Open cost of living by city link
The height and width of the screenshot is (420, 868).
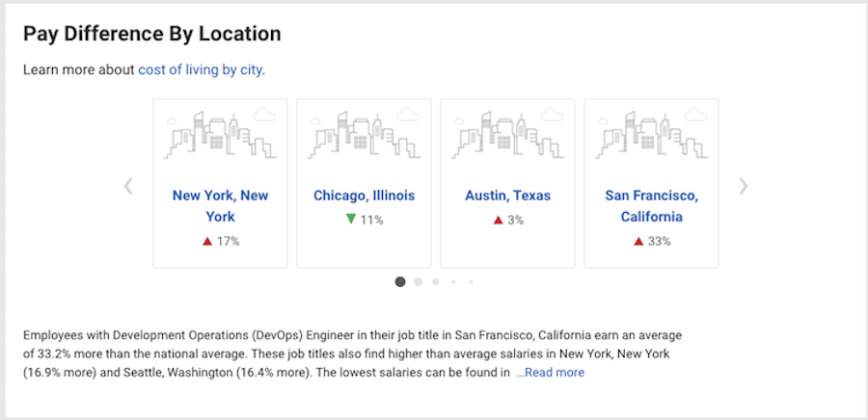(201, 69)
